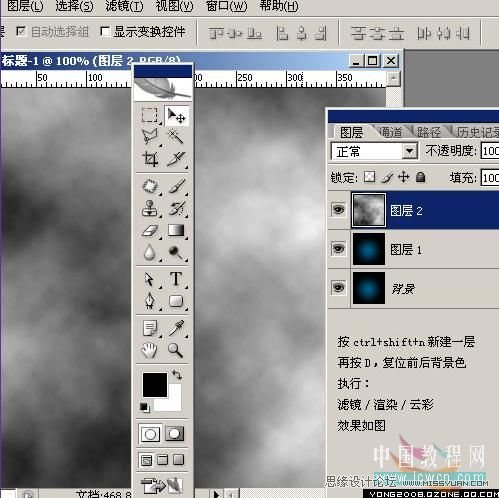This screenshot has width=499, height=498.
Task: Toggle the 自动选择组 checkbox
Action: tap(21, 32)
